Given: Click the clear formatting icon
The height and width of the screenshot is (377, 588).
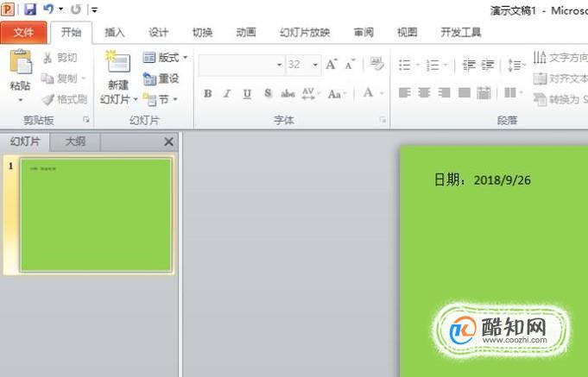Looking at the screenshot, I should pyautogui.click(x=376, y=64).
